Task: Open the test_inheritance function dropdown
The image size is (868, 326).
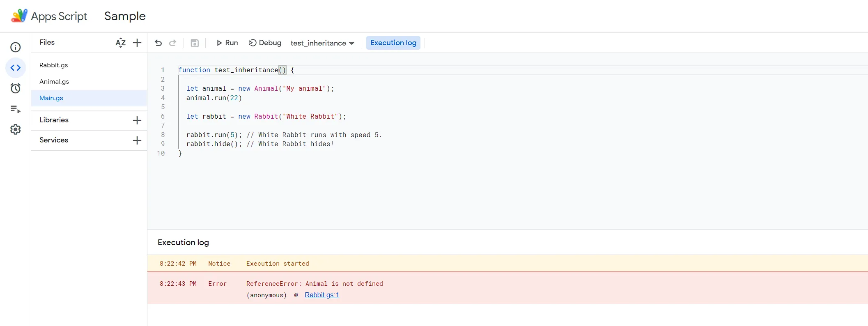Action: [322, 43]
